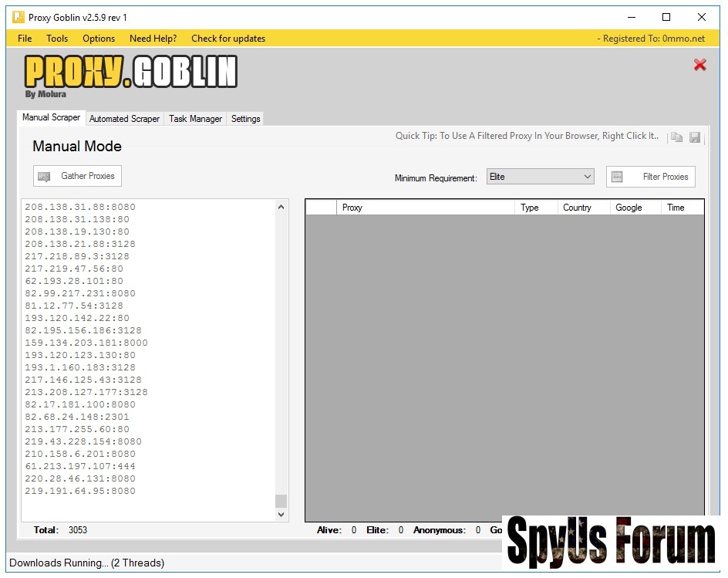Open the File menu
This screenshot has width=728, height=578.
(25, 39)
